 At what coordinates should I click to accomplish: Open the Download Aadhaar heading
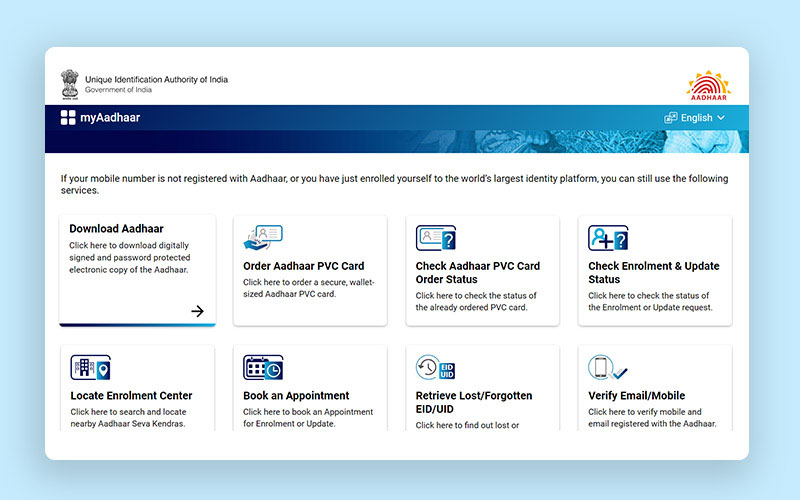pyautogui.click(x=116, y=229)
